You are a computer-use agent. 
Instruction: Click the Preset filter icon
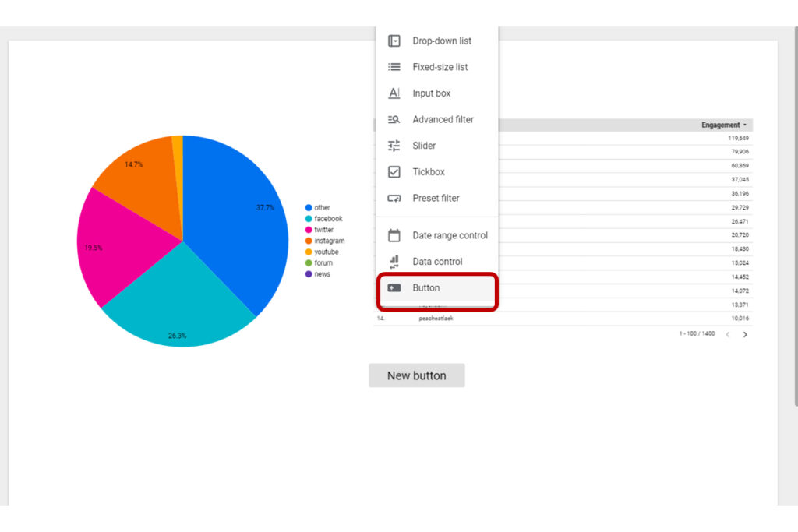click(x=394, y=198)
